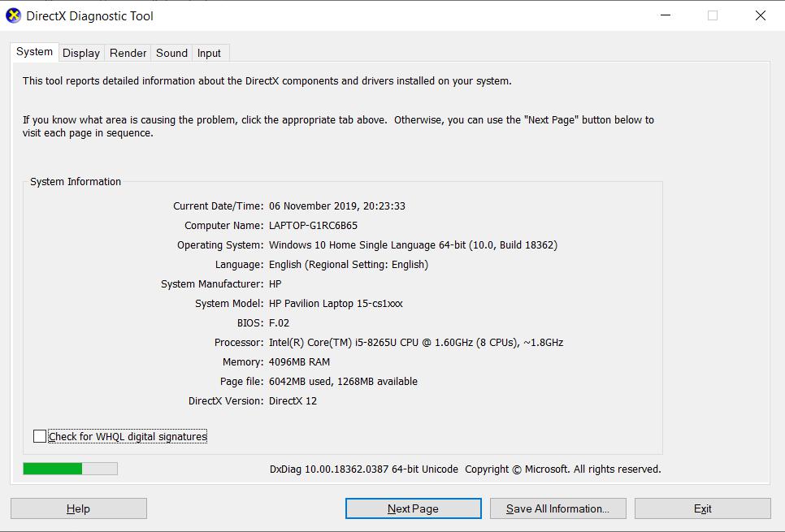Click the BIOS: field label
Screen dimensions: 785x532
tap(250, 323)
